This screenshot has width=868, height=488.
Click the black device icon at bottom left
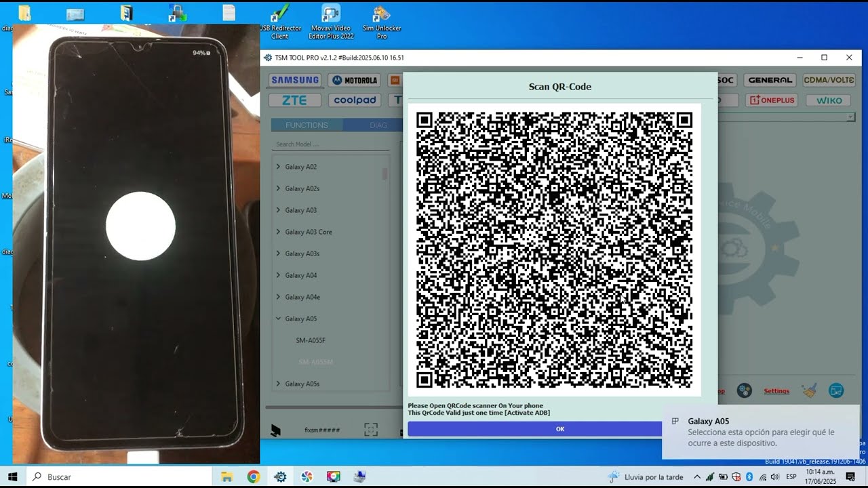(x=275, y=430)
